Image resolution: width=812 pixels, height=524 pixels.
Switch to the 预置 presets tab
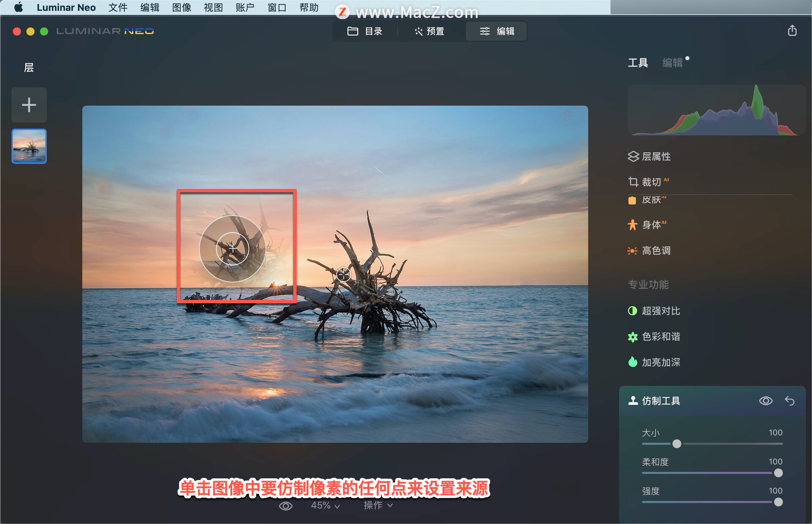point(429,31)
